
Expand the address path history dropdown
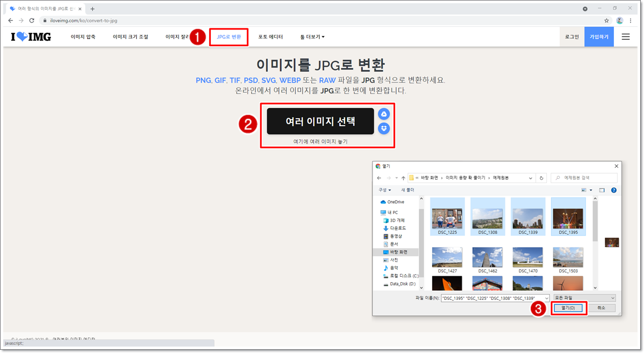531,178
